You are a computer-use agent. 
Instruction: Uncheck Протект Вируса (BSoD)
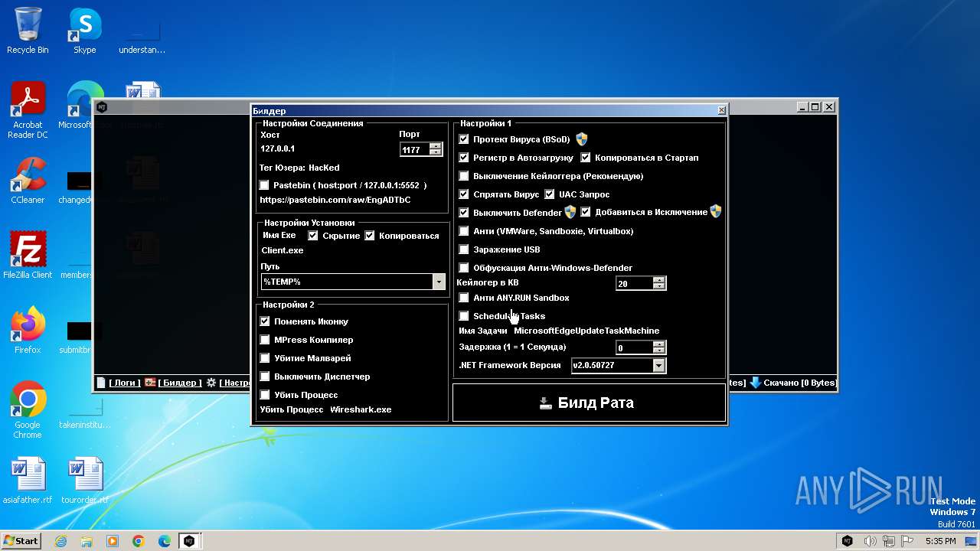[464, 139]
